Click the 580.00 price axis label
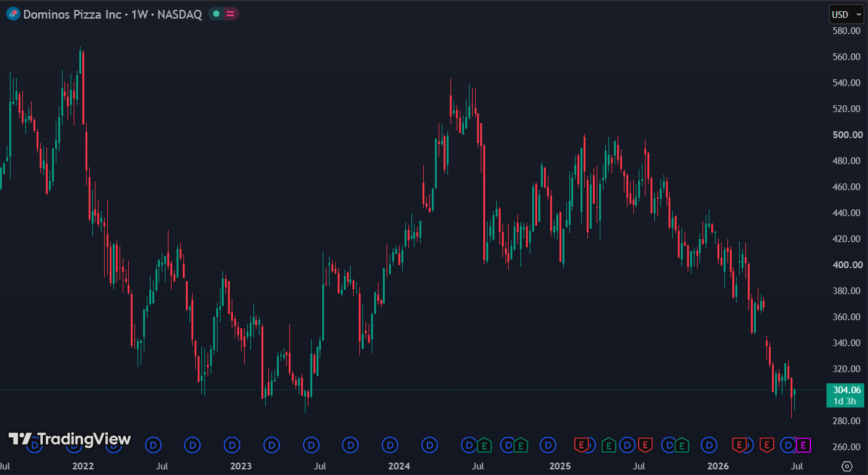The width and height of the screenshot is (868, 475). coord(848,30)
